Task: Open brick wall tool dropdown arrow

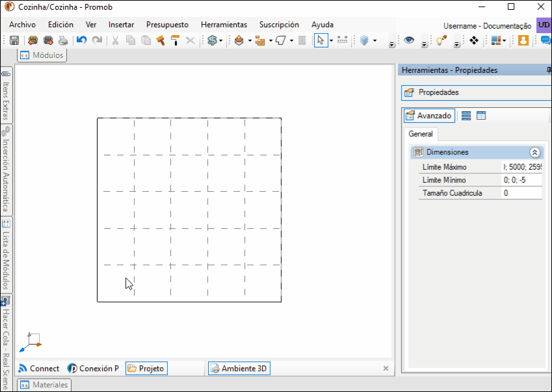Action: tap(270, 41)
